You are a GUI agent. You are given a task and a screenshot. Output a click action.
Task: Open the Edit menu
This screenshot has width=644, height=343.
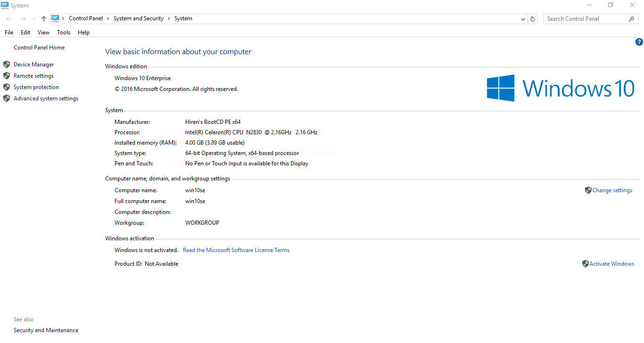point(25,33)
